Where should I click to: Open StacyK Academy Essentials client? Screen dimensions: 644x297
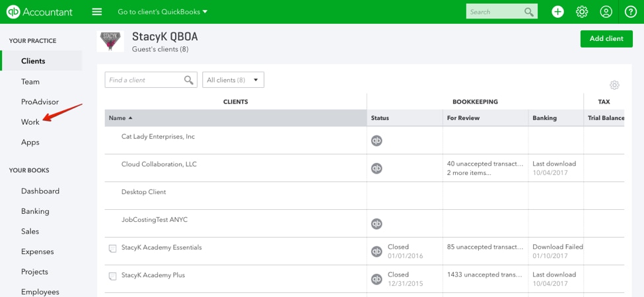coord(161,247)
